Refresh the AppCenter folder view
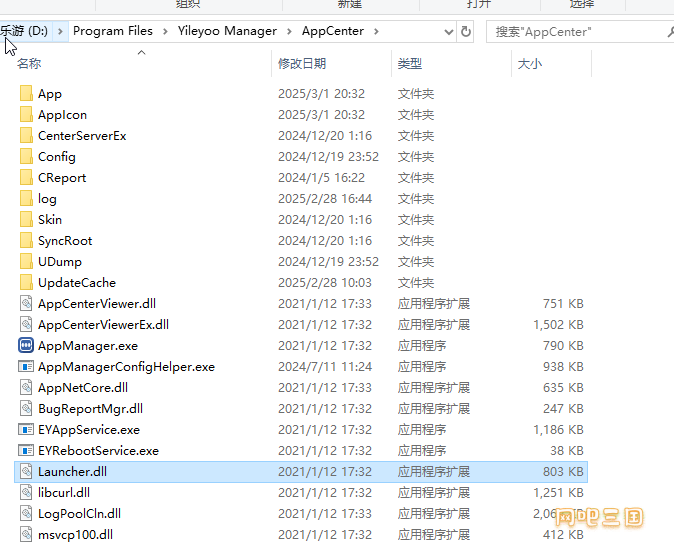The width and height of the screenshot is (674, 542). [x=466, y=31]
